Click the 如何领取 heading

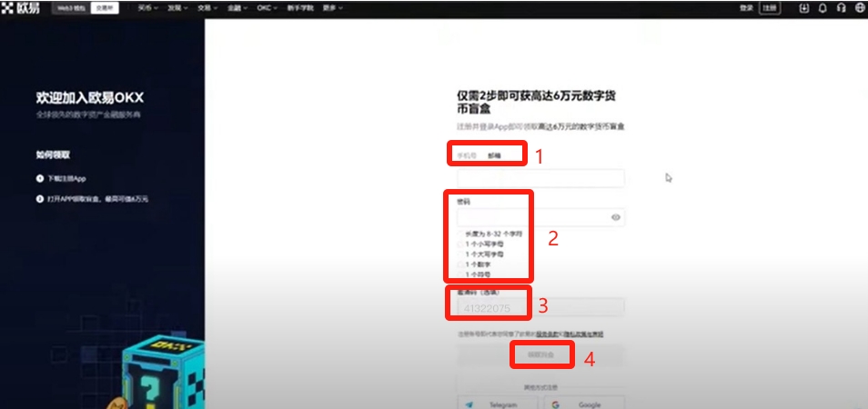(53, 155)
